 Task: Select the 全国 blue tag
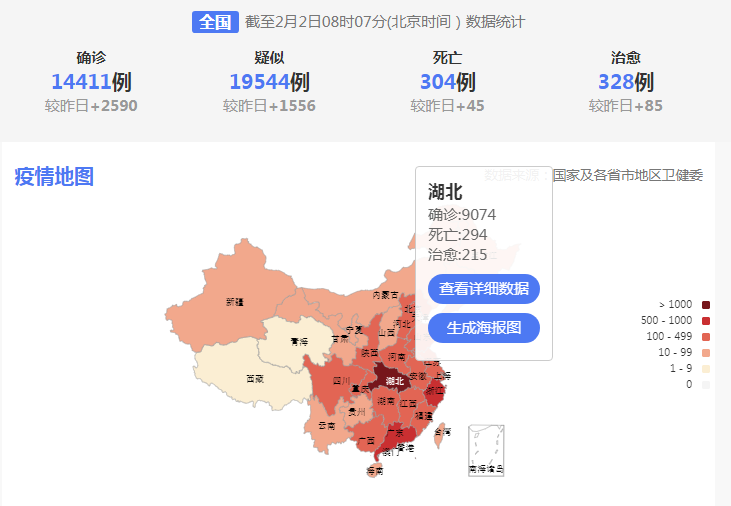[215, 22]
